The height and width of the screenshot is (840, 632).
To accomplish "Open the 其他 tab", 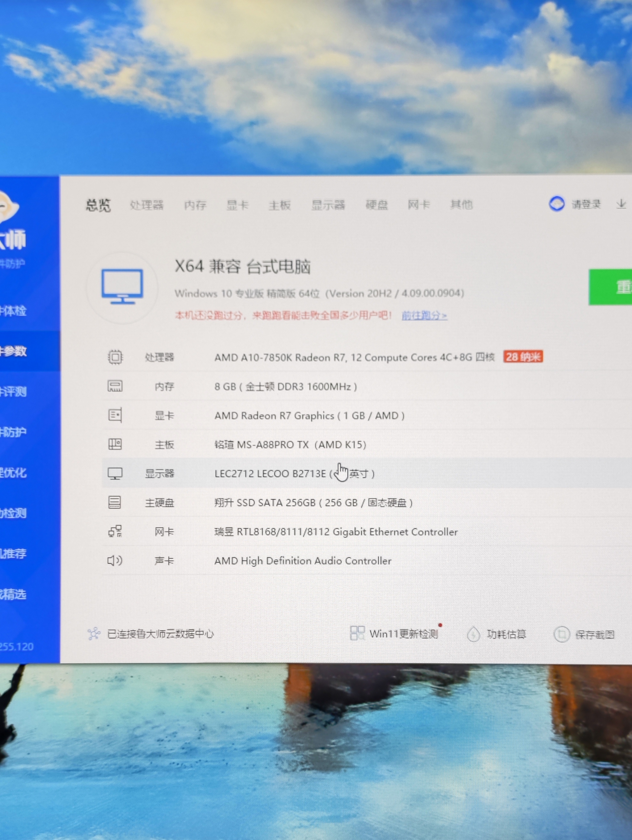I will coord(461,205).
